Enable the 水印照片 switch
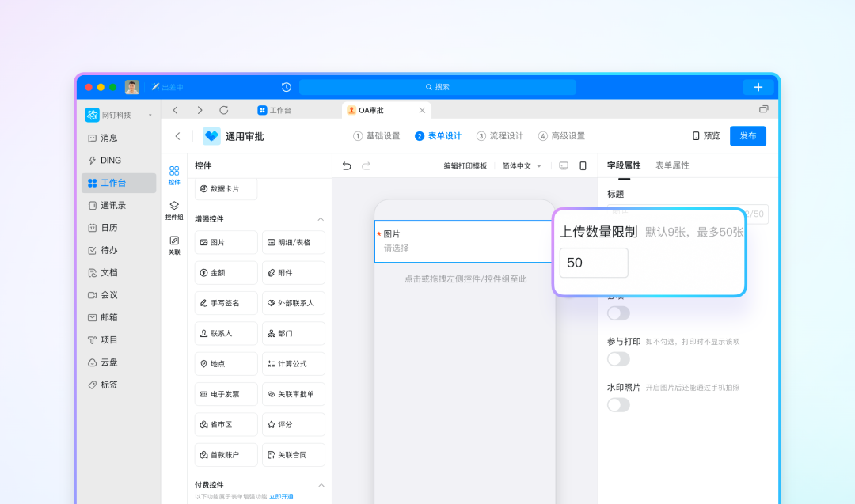Screen dimensions: 855x504 [618, 405]
